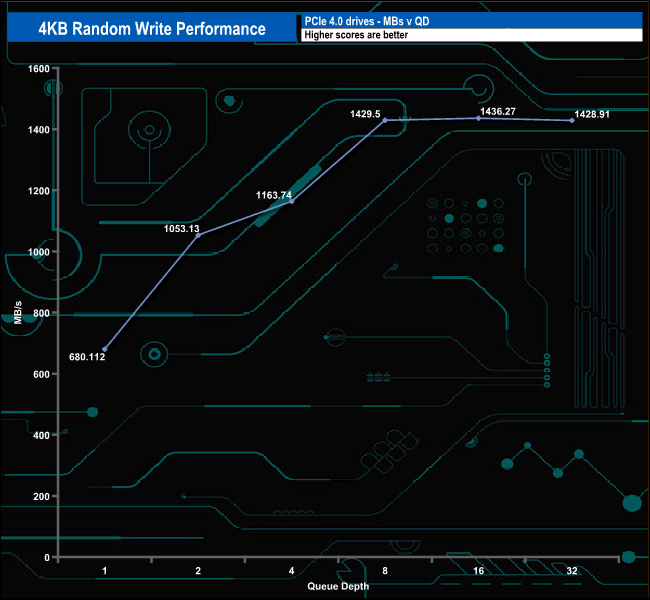Click the MB/s vertical axis title

(x=18, y=314)
